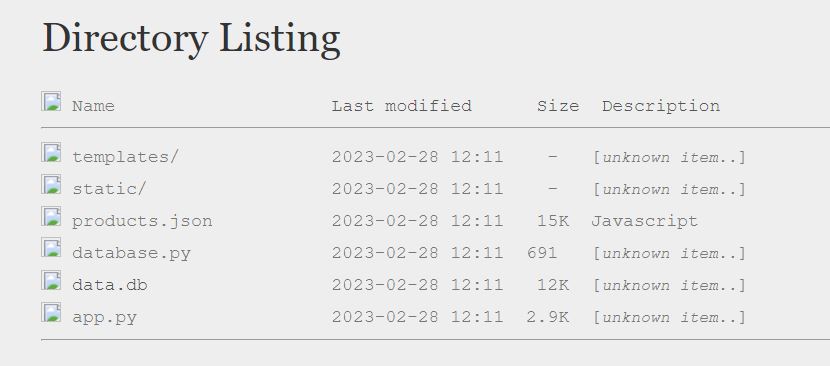Click the 2.9K size of app.py
Screen dimensions: 830x366
click(547, 318)
